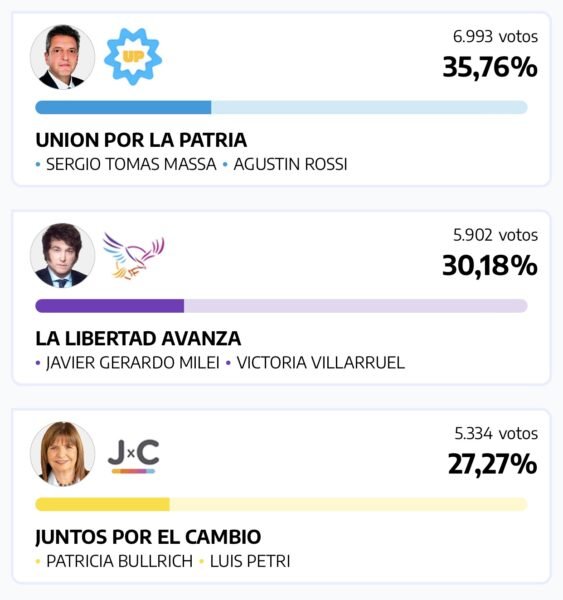This screenshot has height=600, width=563.
Task: Click the 5.902 votos count
Action: click(495, 235)
